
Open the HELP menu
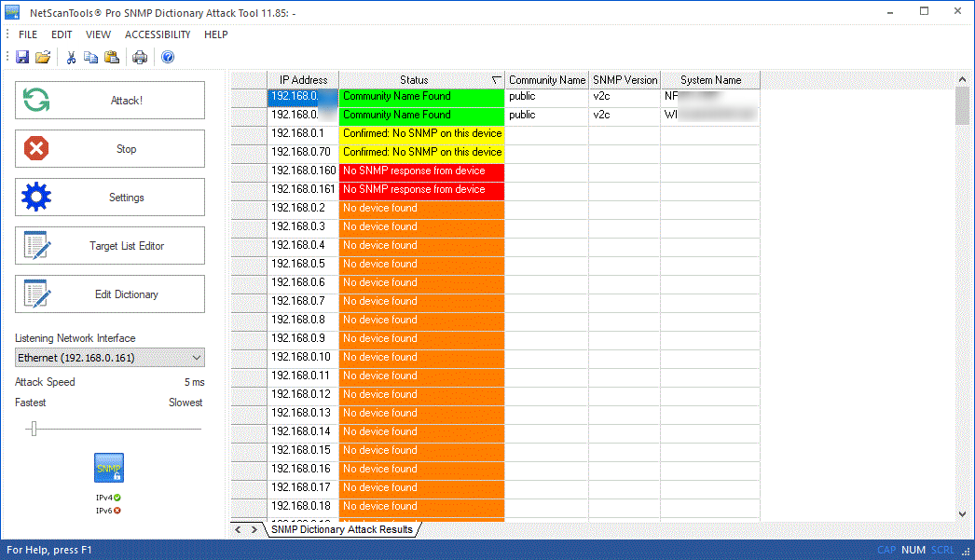tap(215, 34)
